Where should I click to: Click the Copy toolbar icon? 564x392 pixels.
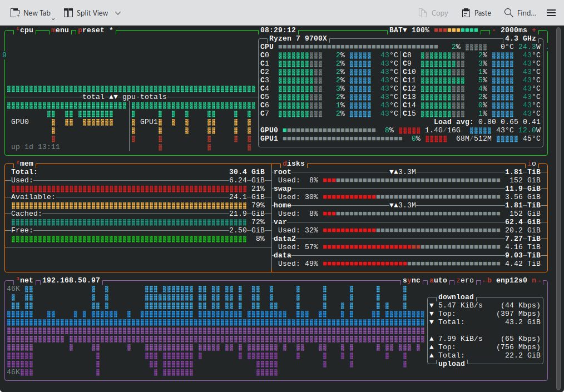pos(423,13)
